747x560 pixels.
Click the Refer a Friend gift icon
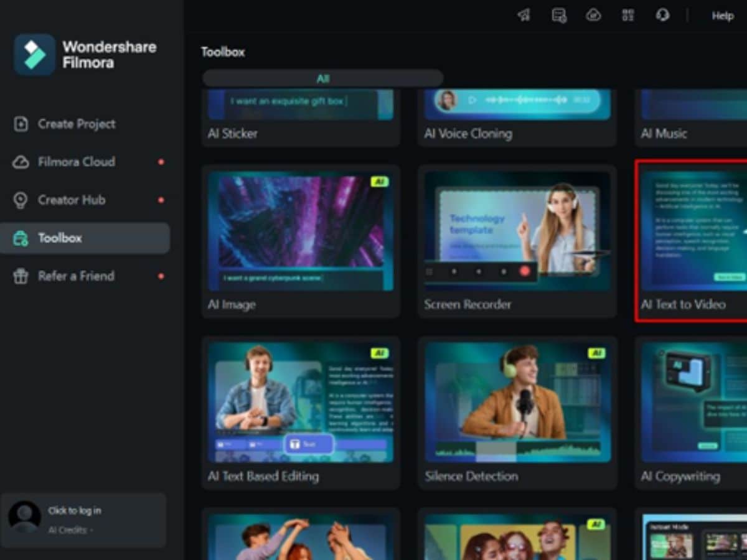click(21, 276)
